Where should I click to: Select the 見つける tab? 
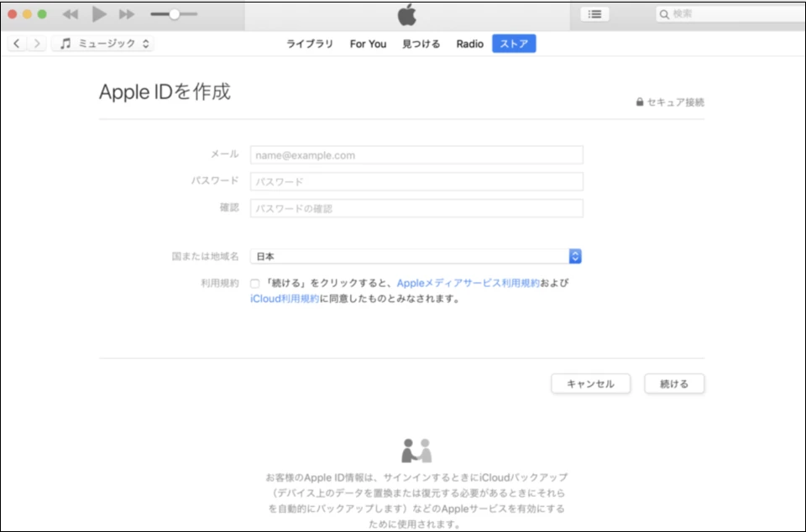[421, 44]
